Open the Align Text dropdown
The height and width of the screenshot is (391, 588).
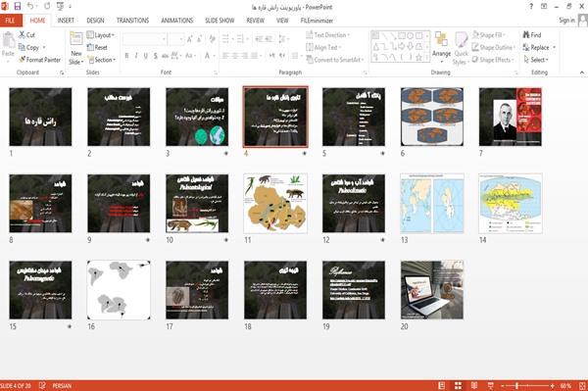(x=323, y=47)
